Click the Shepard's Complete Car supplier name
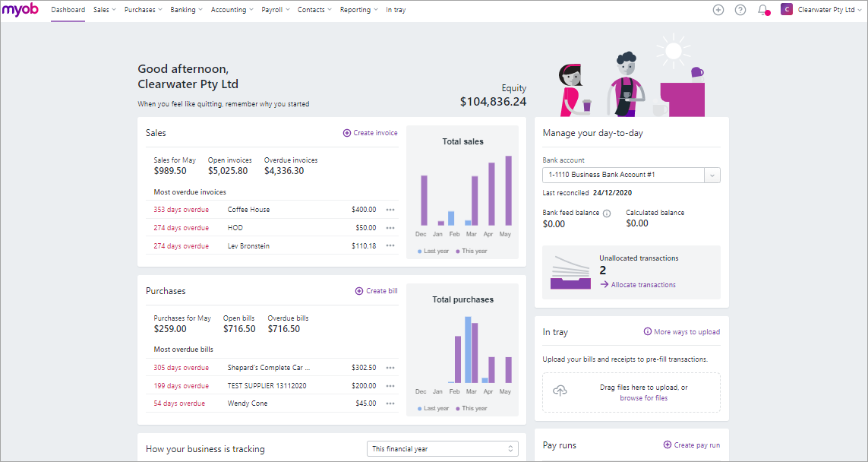 tap(269, 368)
